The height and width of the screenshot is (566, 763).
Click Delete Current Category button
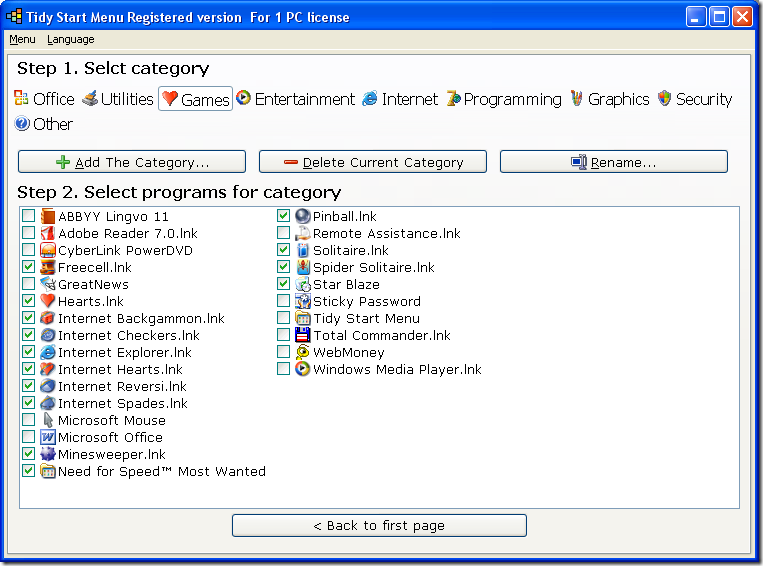(373, 162)
